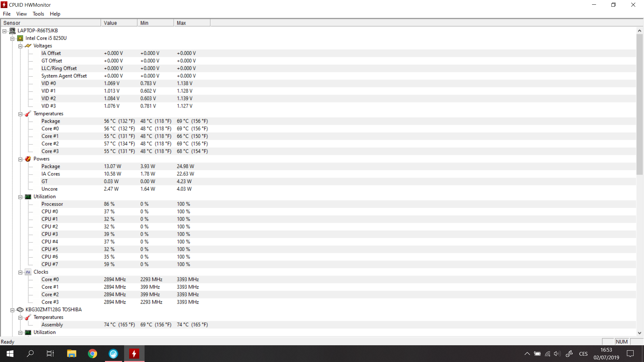Collapse the Voltages tree node
The width and height of the screenshot is (644, 362).
20,46
